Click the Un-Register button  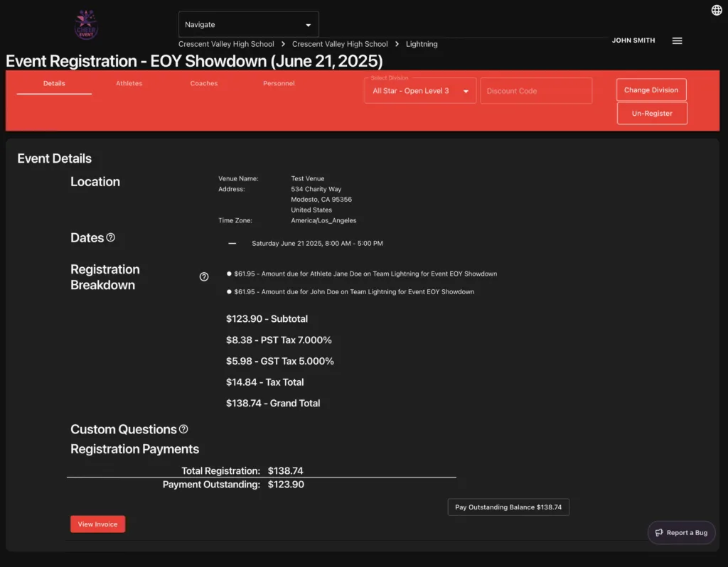[651, 113]
